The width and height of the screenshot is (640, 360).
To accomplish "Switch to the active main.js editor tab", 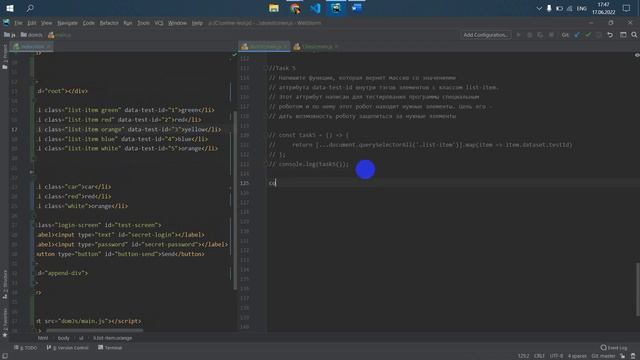I will click(264, 47).
